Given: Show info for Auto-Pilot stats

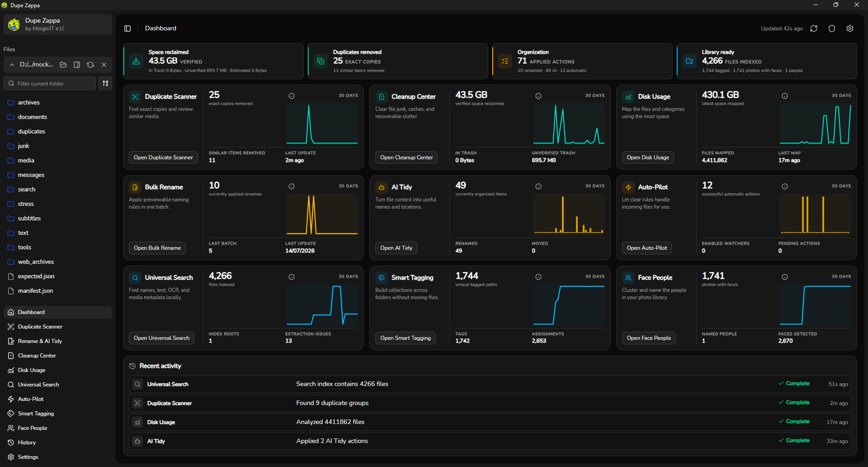Looking at the screenshot, I should (x=785, y=186).
